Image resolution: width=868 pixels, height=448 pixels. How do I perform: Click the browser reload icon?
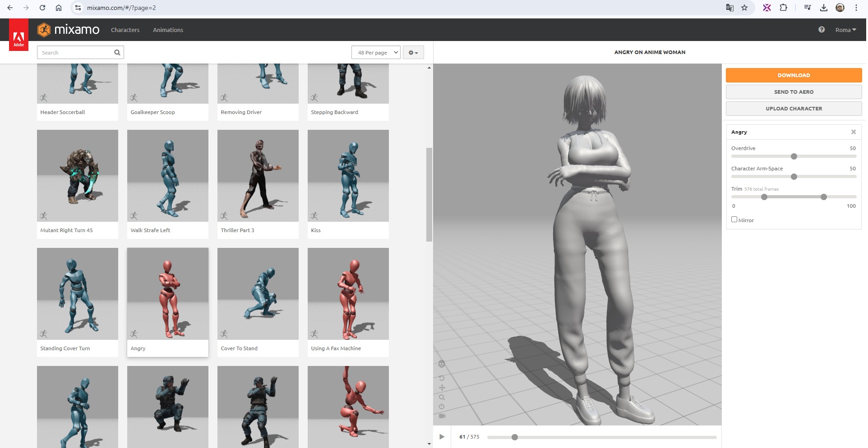click(x=42, y=8)
